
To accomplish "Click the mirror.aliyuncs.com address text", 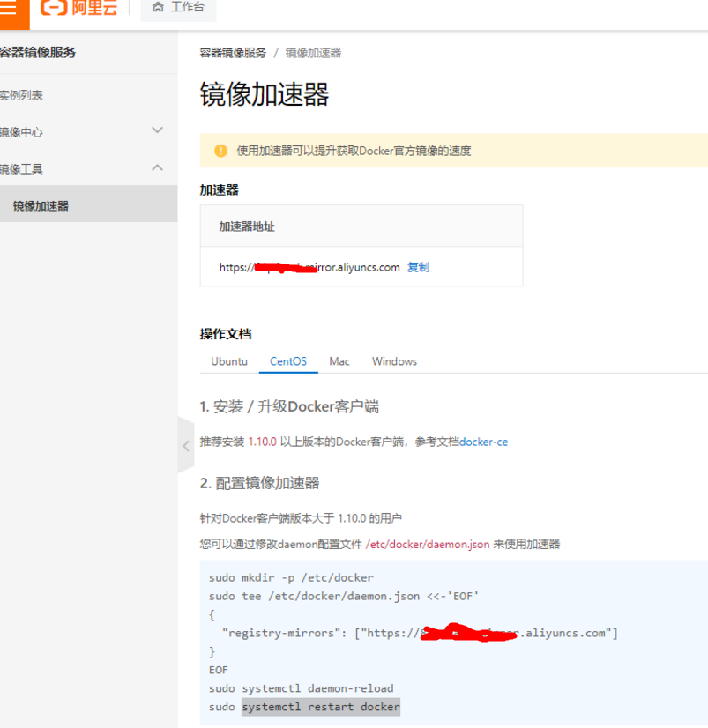I will [309, 267].
